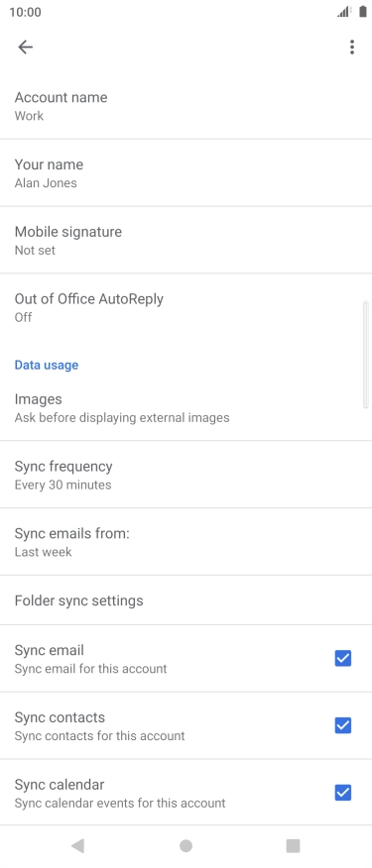Tap the signal strength status icon
Screen dimensions: 372x868
tap(344, 12)
